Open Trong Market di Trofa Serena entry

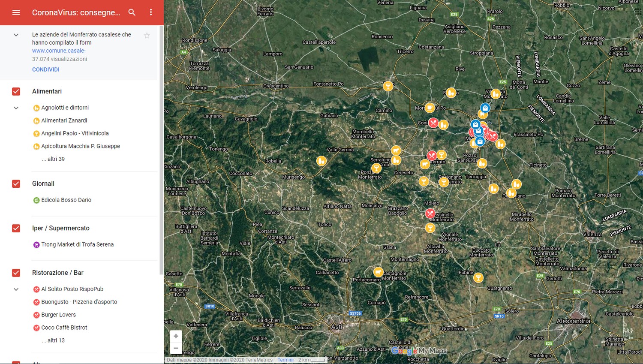tap(78, 244)
